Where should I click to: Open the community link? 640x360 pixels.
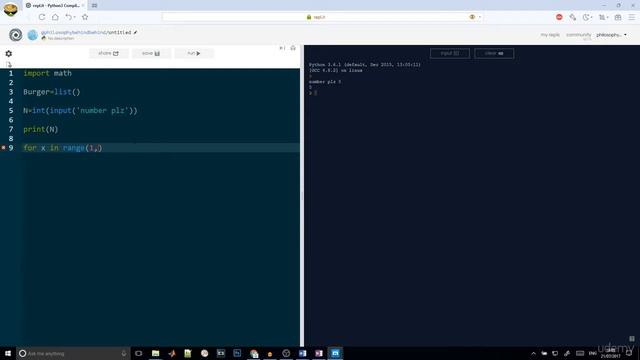pyautogui.click(x=578, y=35)
